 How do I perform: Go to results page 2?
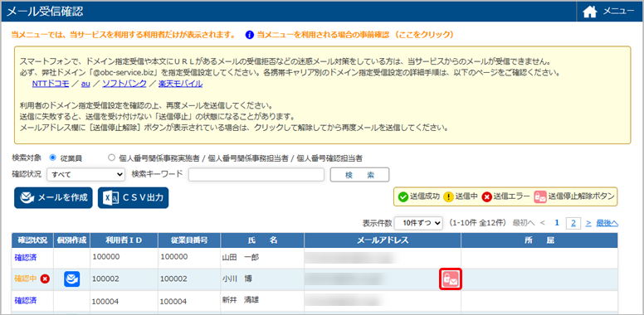pos(573,223)
